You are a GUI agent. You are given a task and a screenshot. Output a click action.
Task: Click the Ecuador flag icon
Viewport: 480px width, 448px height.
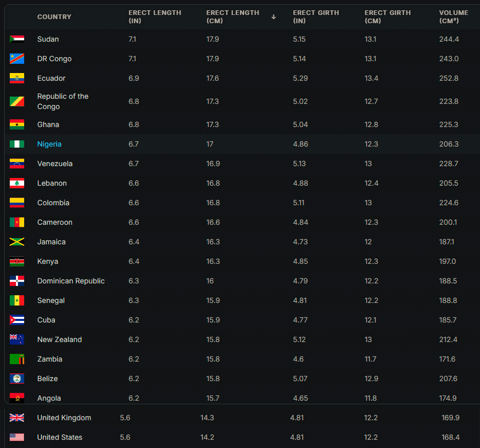tap(17, 78)
